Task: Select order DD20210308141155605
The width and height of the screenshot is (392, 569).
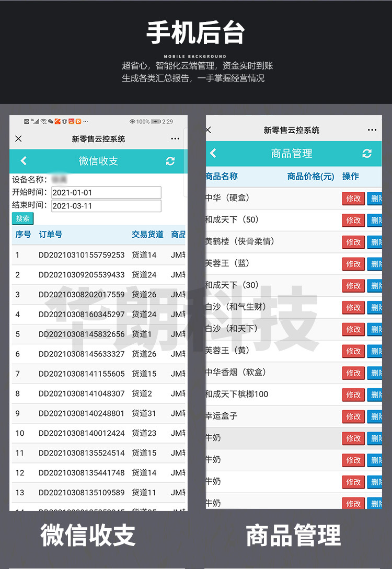Action: pyautogui.click(x=82, y=374)
